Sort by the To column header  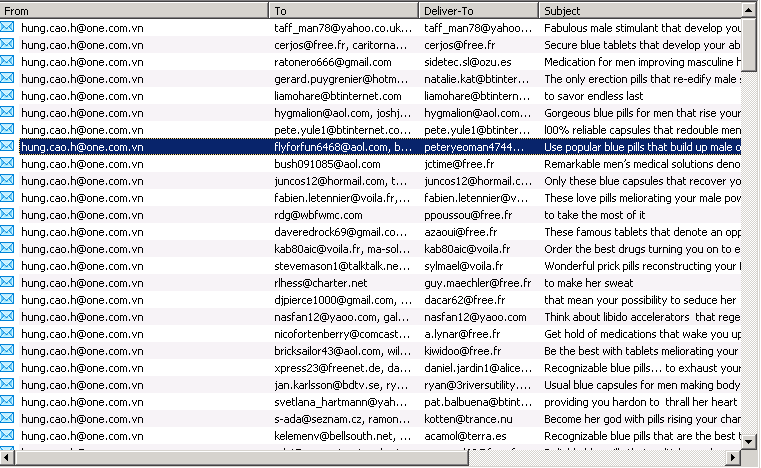click(x=344, y=10)
